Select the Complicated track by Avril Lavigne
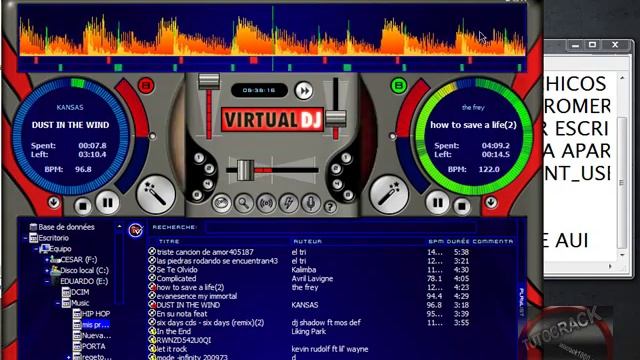Image resolution: width=640 pixels, height=360 pixels. pyautogui.click(x=176, y=279)
